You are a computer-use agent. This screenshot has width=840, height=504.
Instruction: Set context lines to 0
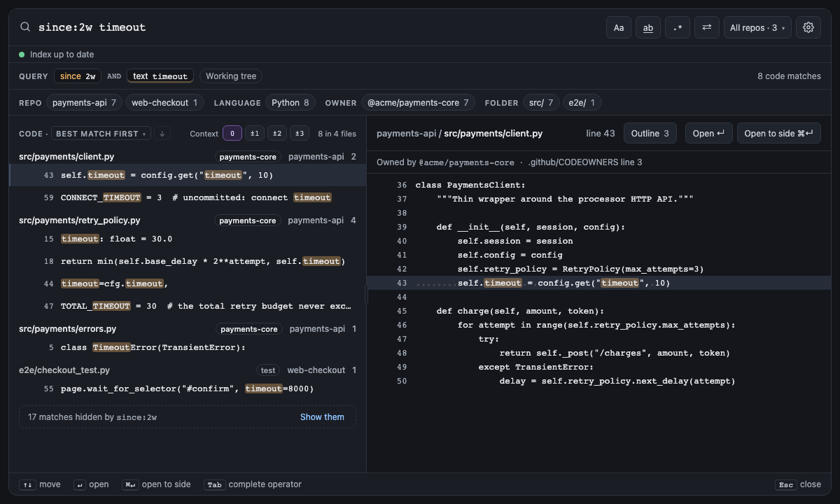[232, 134]
